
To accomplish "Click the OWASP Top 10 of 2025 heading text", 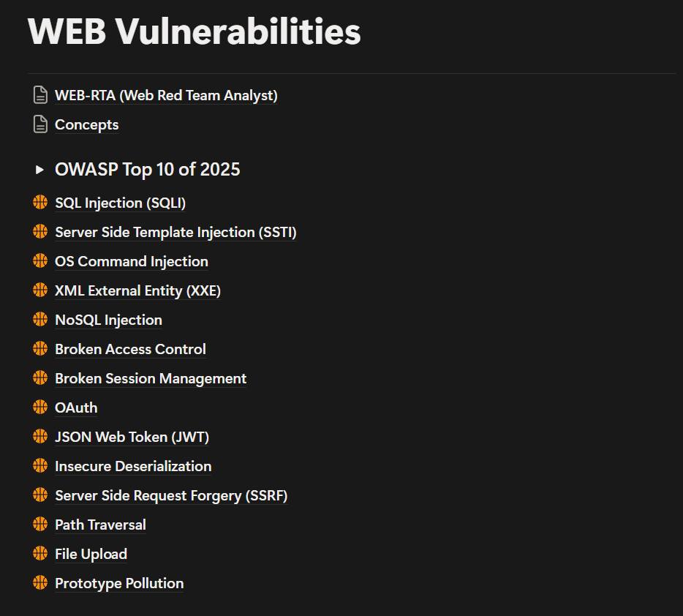I will pyautogui.click(x=147, y=170).
